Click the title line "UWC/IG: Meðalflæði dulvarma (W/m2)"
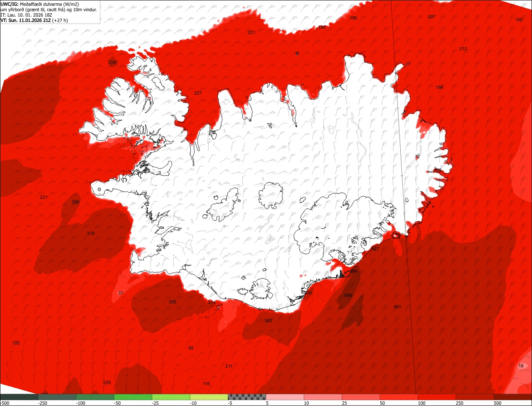The height and width of the screenshot is (406, 532). [40, 4]
